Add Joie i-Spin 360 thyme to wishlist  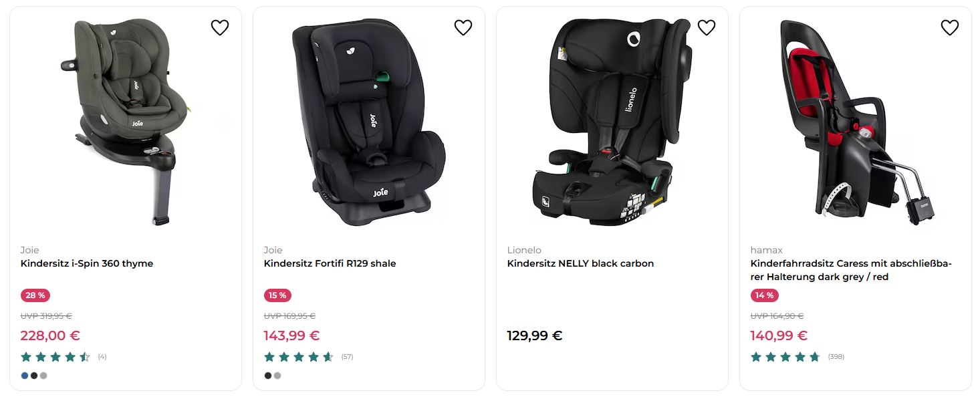click(220, 27)
